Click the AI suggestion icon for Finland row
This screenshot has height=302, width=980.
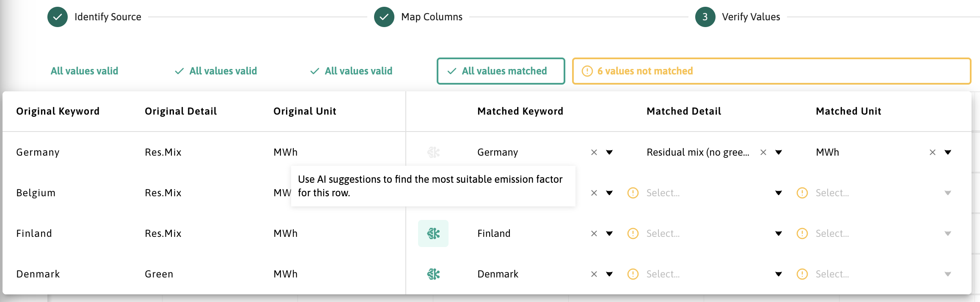(x=433, y=233)
